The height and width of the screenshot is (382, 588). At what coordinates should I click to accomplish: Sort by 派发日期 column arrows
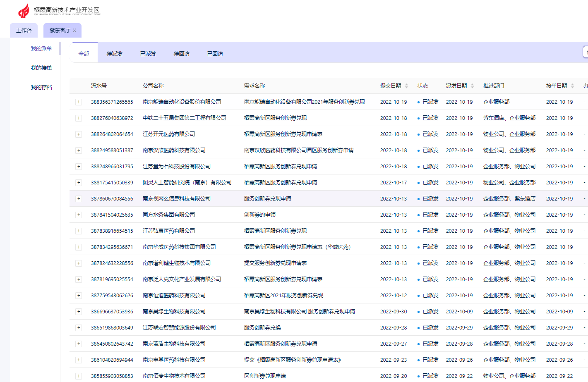pyautogui.click(x=472, y=86)
